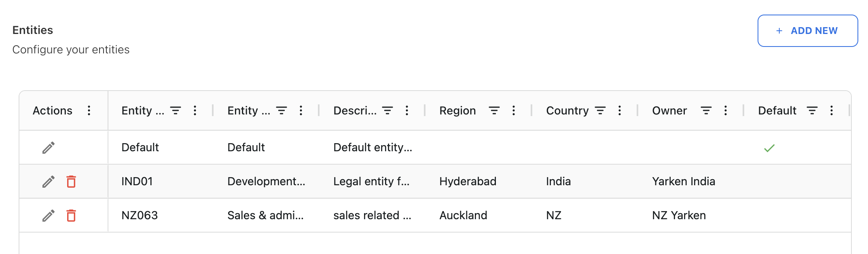Open the Country column three-dot menu

pyautogui.click(x=620, y=110)
